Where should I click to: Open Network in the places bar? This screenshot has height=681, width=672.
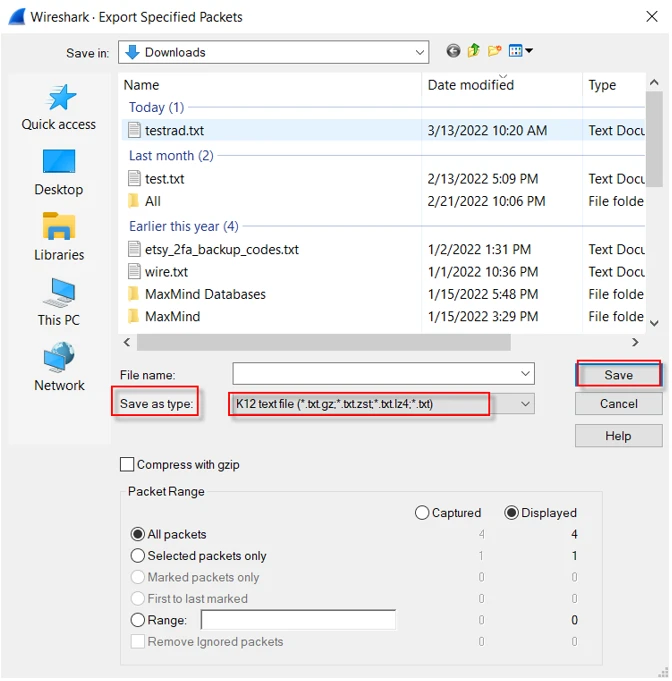pos(59,367)
